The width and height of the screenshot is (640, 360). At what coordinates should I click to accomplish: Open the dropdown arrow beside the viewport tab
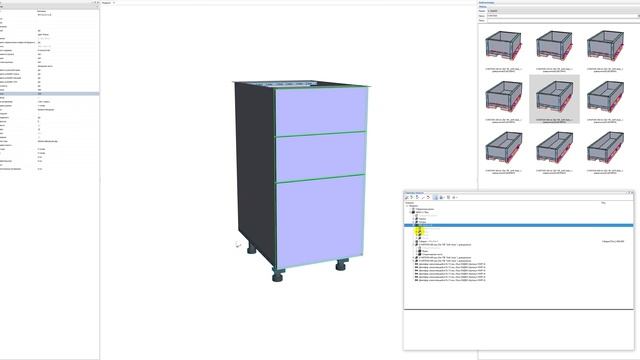tap(114, 3)
